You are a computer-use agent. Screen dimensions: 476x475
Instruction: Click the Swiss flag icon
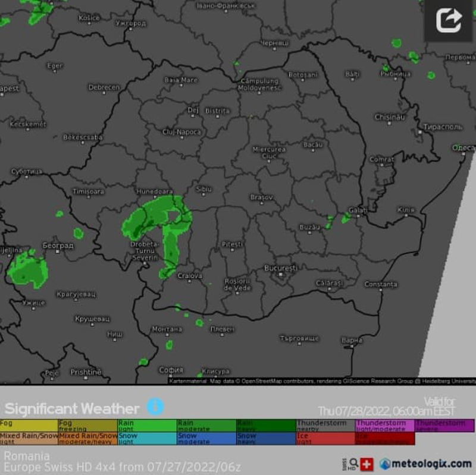pos(367,464)
